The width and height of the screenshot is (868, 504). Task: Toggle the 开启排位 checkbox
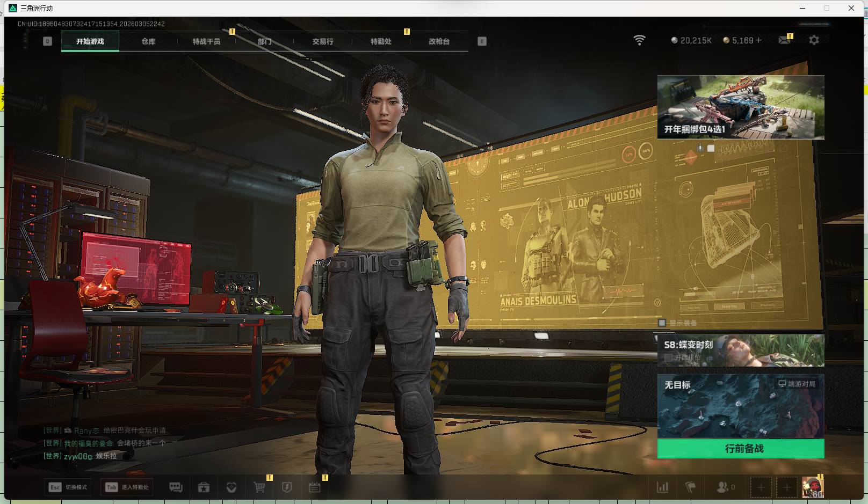[x=668, y=357]
